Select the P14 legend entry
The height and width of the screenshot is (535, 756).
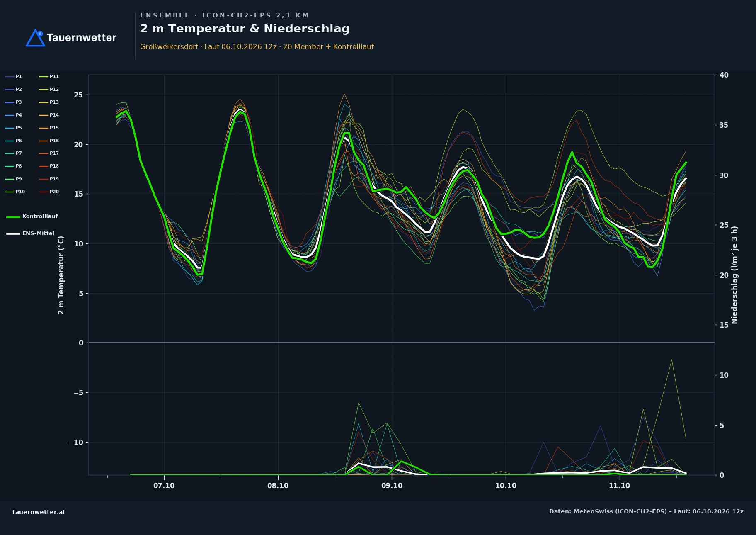pyautogui.click(x=49, y=115)
